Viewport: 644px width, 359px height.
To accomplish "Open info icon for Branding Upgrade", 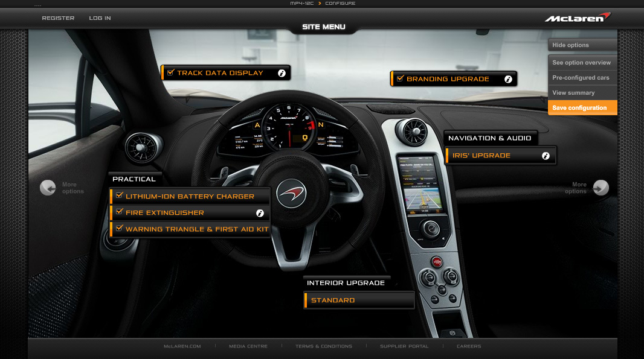I will (x=508, y=79).
